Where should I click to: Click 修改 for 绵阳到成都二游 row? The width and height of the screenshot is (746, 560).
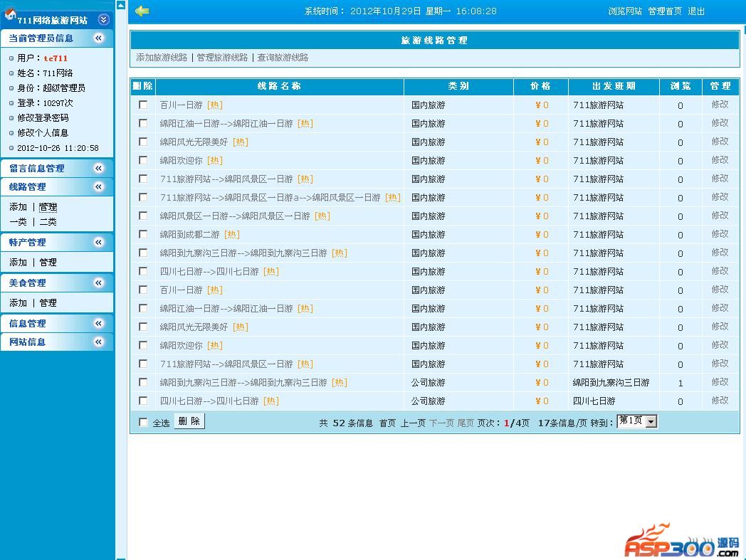720,234
